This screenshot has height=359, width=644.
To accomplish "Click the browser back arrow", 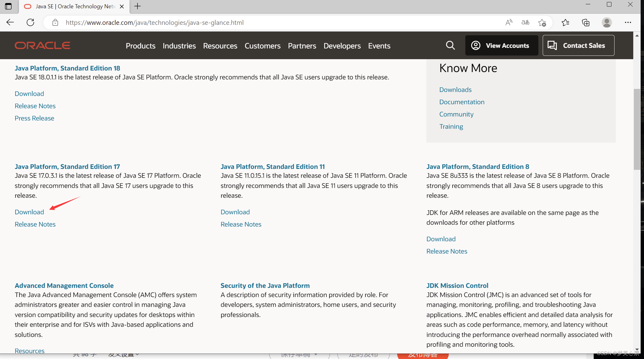I will tap(10, 22).
